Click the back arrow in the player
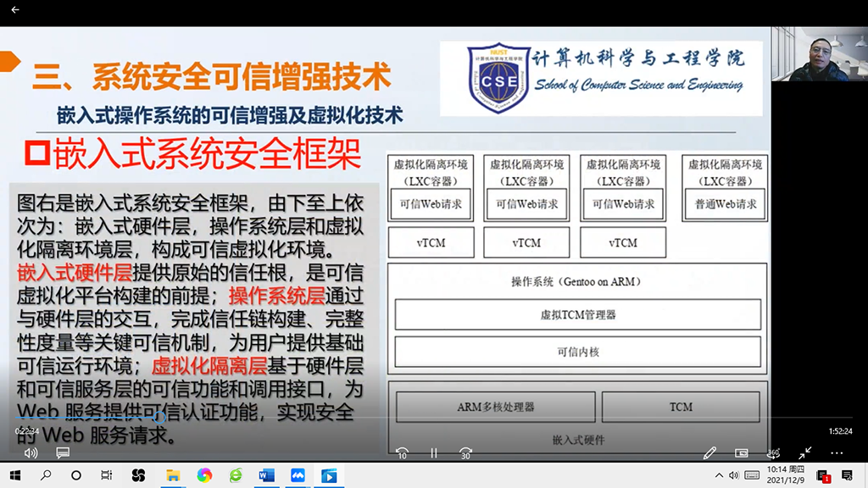The width and height of the screenshot is (868, 488). (x=14, y=10)
